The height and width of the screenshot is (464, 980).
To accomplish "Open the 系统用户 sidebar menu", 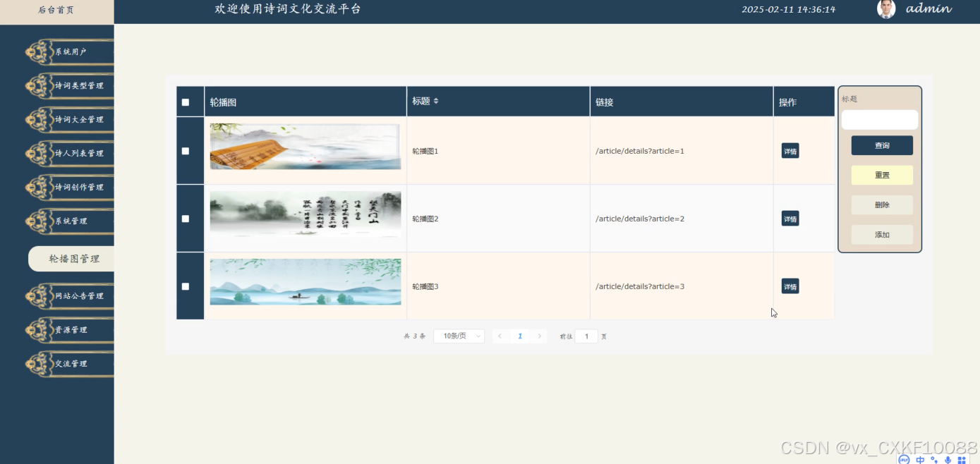I will [69, 51].
